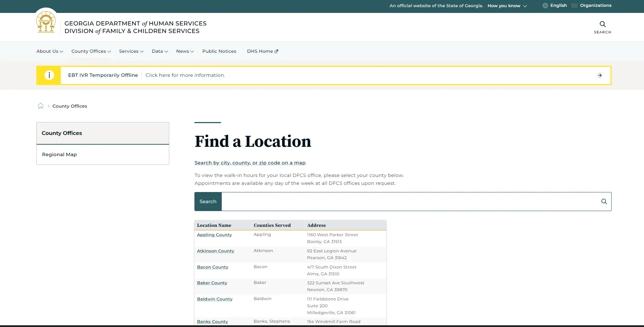
Task: Go to home via breadcrumb house icon
Action: 41,106
